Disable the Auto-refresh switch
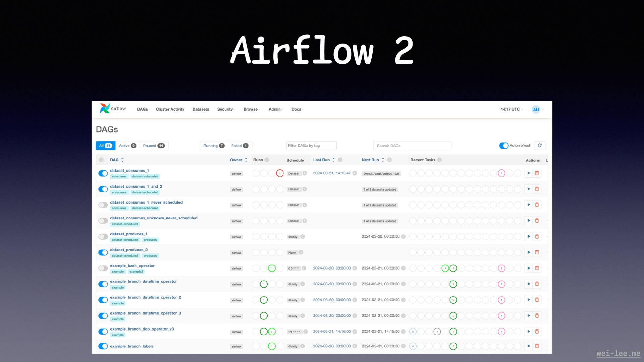The width and height of the screenshot is (644, 362). click(x=503, y=145)
